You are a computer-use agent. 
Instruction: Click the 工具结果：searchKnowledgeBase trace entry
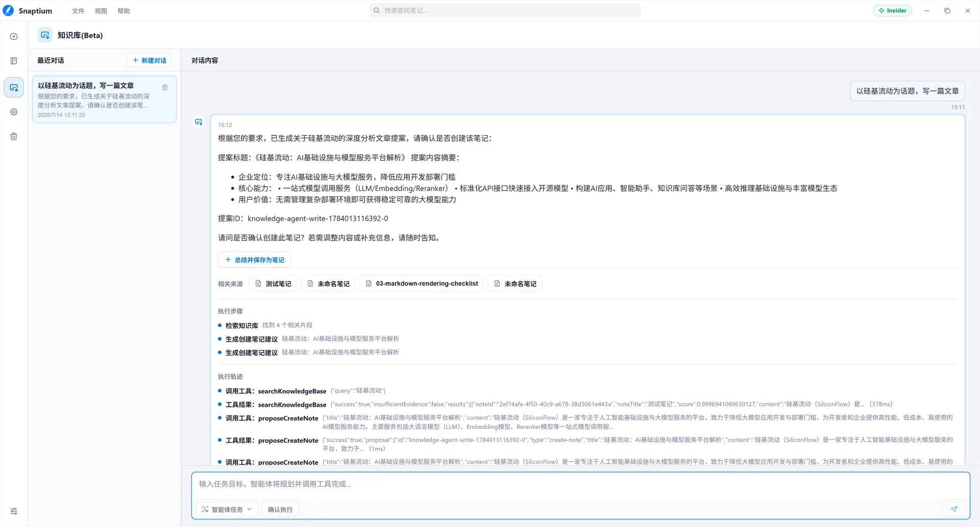(555, 404)
